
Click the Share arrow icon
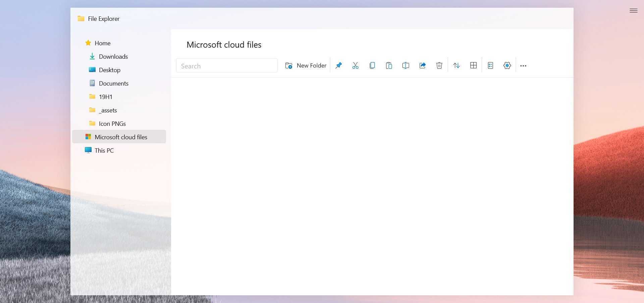coord(422,65)
